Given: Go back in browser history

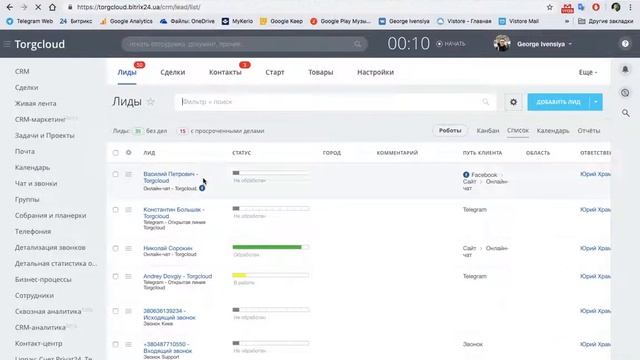Looking at the screenshot, I should tap(10, 7).
